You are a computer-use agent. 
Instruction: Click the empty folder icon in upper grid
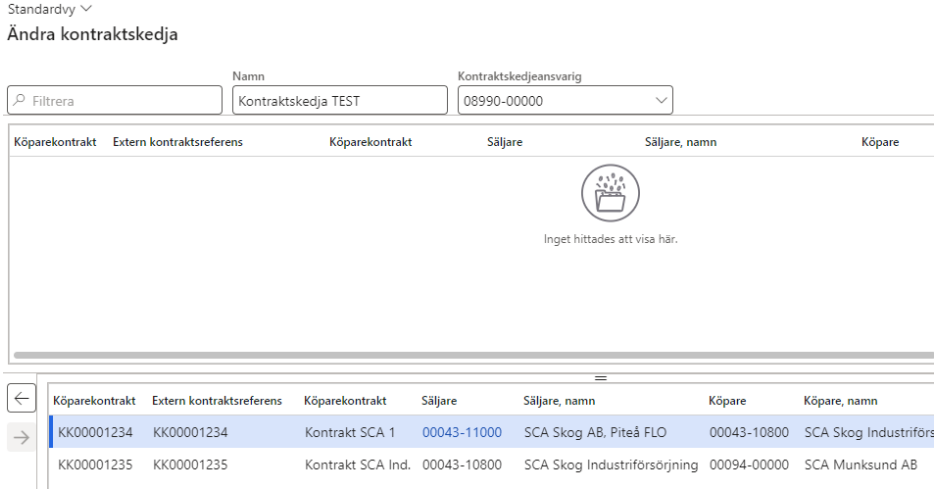point(610,193)
